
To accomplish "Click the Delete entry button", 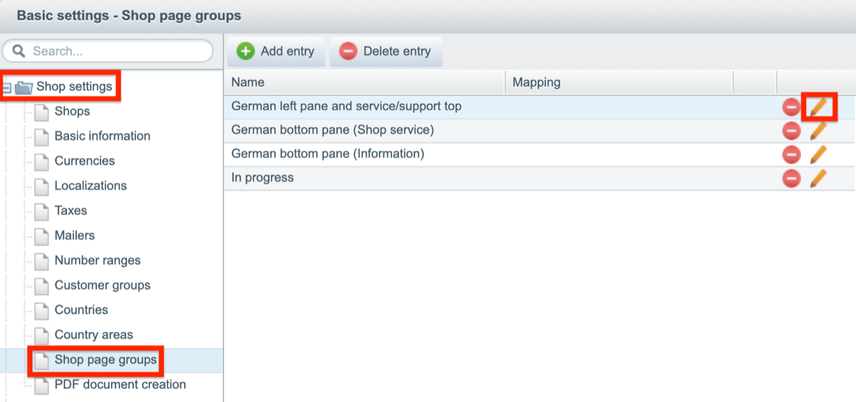I will click(385, 52).
